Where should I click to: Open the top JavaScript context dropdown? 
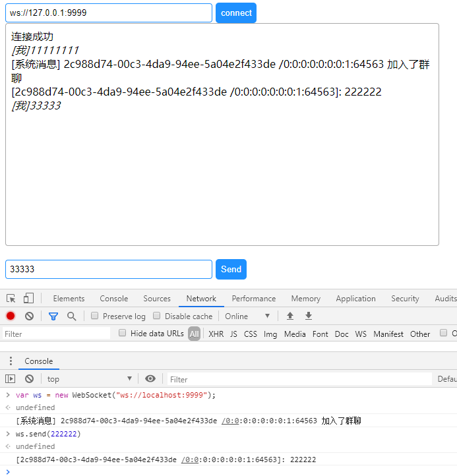pos(89,379)
